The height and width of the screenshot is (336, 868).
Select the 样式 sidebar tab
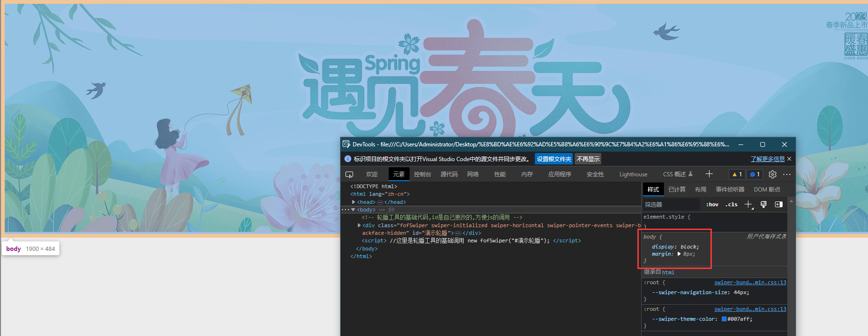click(653, 189)
